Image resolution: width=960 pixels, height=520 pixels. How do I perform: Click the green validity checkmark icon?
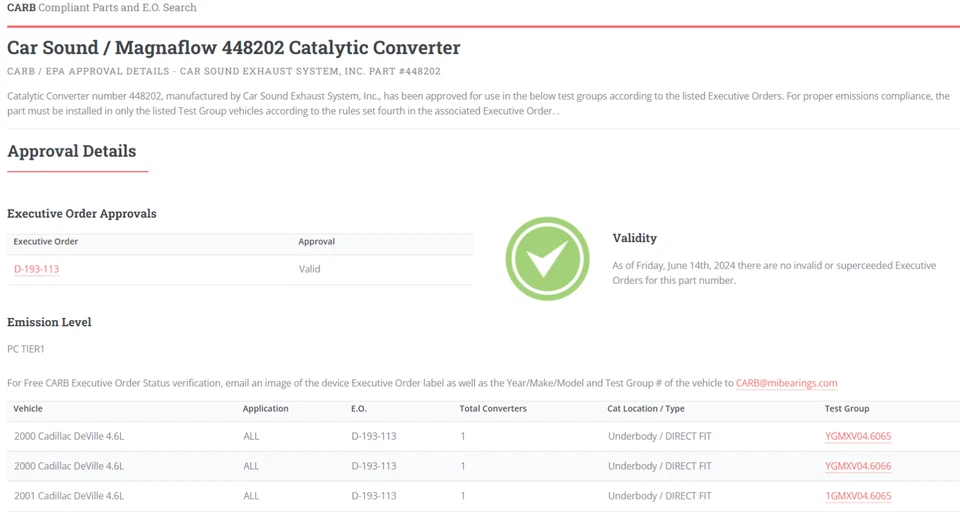tap(547, 258)
